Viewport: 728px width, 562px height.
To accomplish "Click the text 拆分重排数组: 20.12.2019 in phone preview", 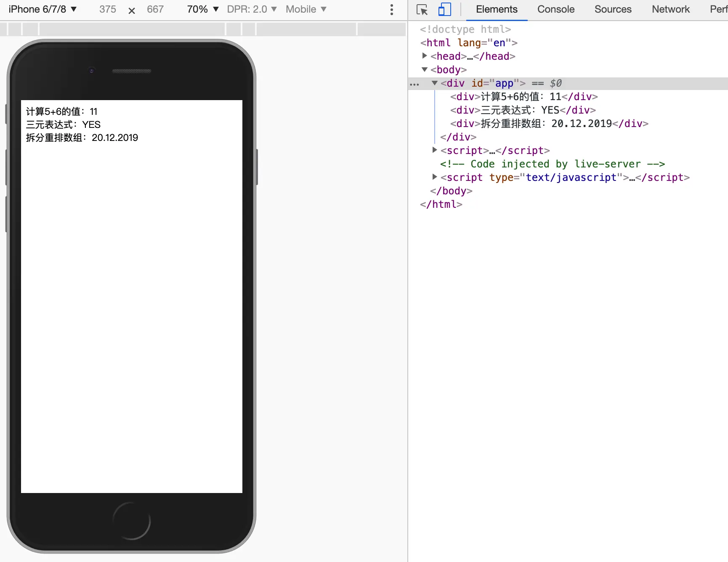I will tap(82, 138).
